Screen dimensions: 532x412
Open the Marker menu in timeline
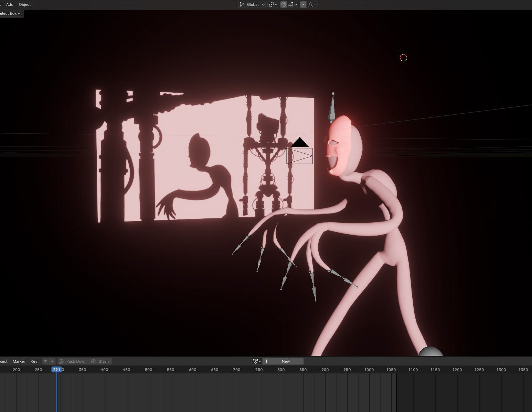(19, 361)
